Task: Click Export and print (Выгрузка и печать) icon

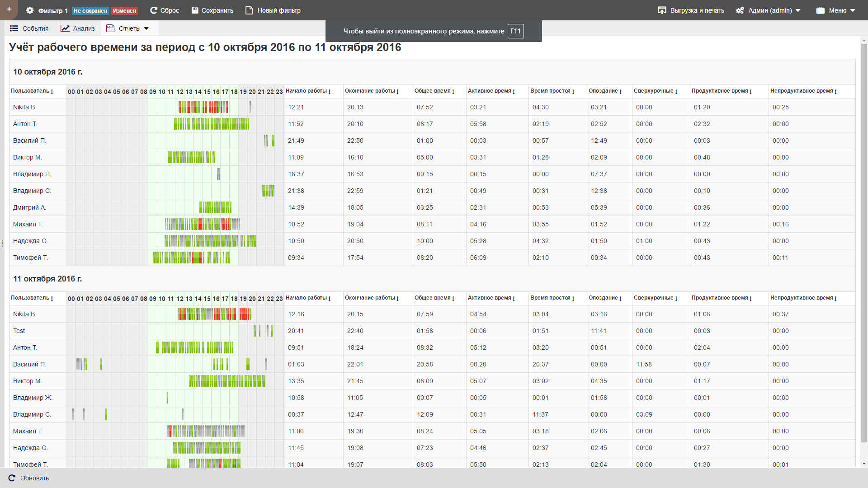Action: (662, 10)
